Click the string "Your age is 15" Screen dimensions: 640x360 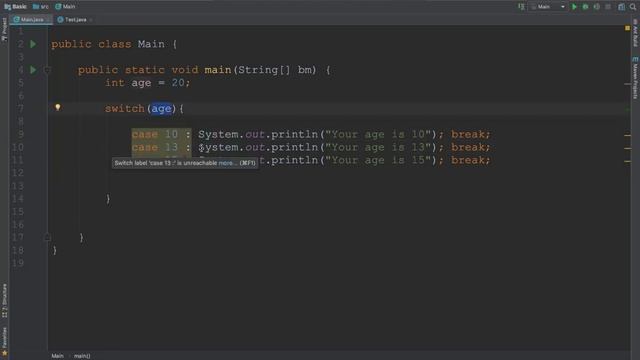coord(378,160)
